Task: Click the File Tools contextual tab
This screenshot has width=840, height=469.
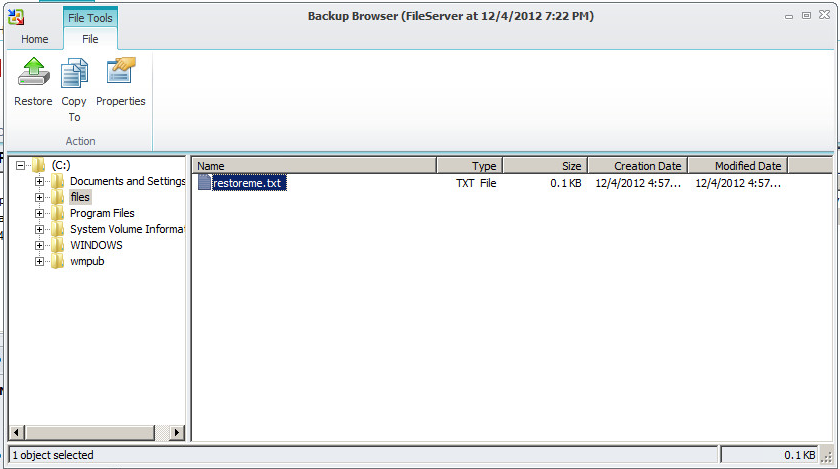Action: pyautogui.click(x=90, y=18)
